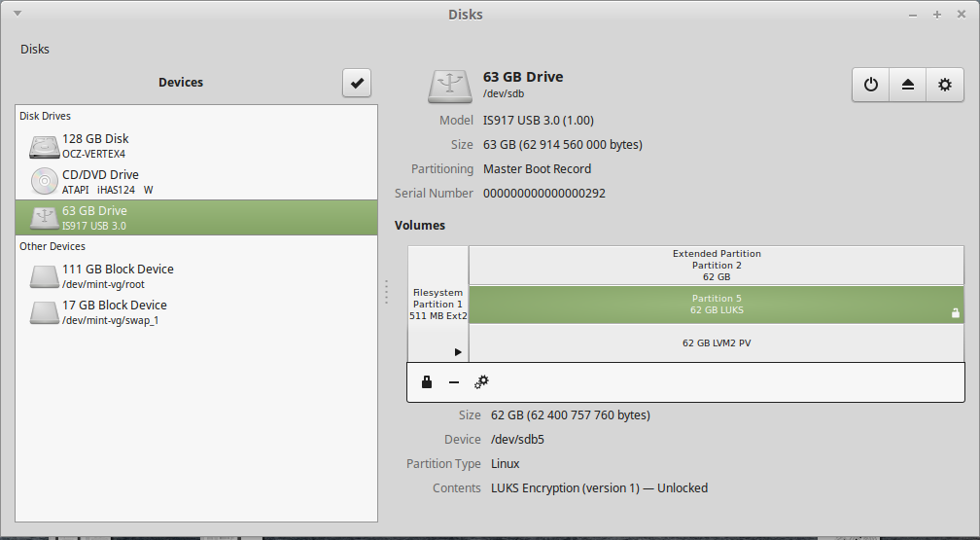Click the Partition Type value Linux
980x540 pixels.
click(x=505, y=464)
